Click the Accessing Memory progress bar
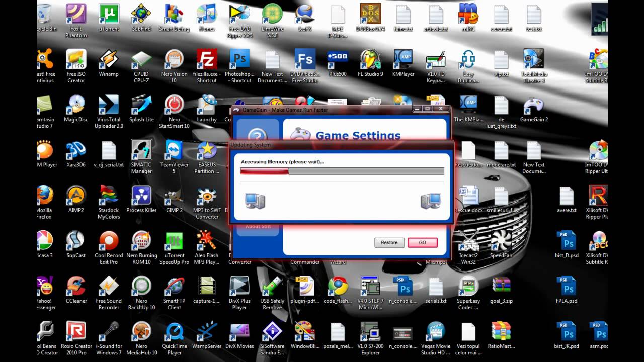The width and height of the screenshot is (644, 362). point(342,171)
